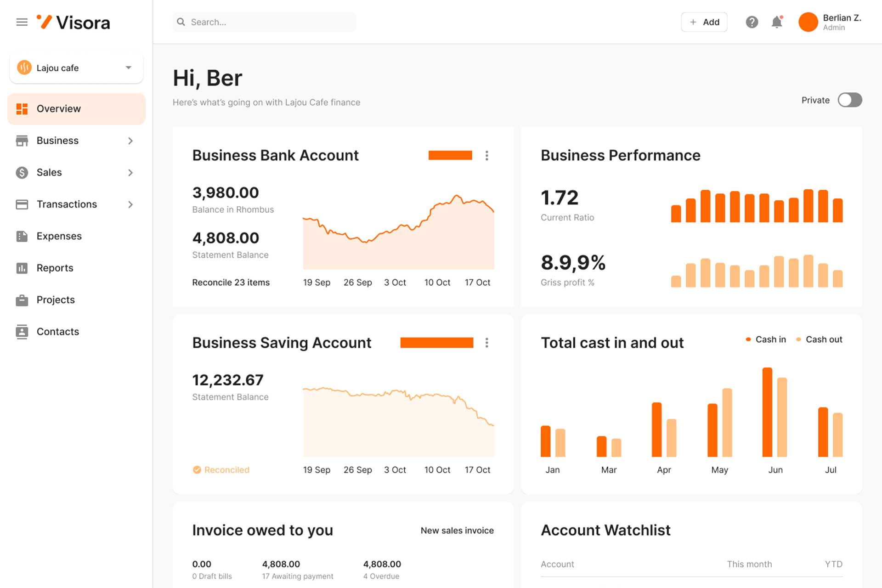Toggle the Private switch
Screen dimensions: 882x588
[849, 100]
